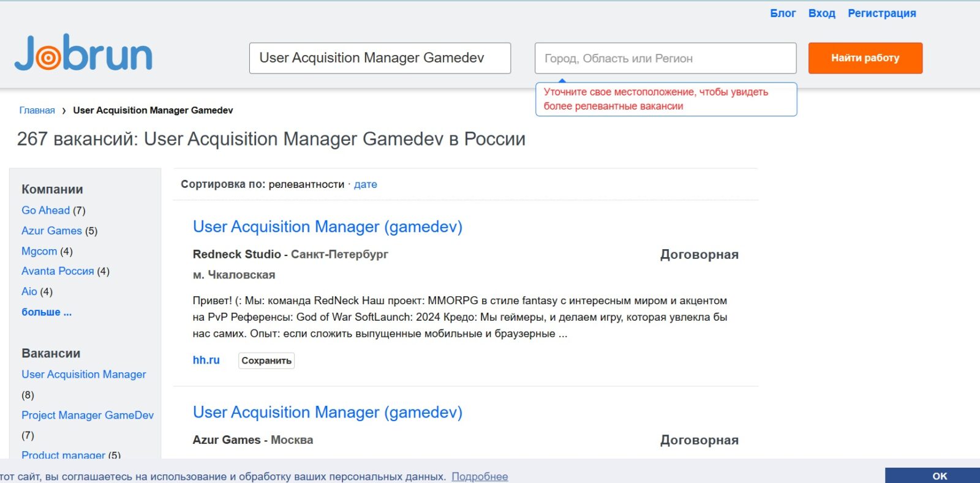This screenshot has width=980, height=483.
Task: Click current breadcrumb User Acquisition Manager Gamedev
Action: [153, 110]
